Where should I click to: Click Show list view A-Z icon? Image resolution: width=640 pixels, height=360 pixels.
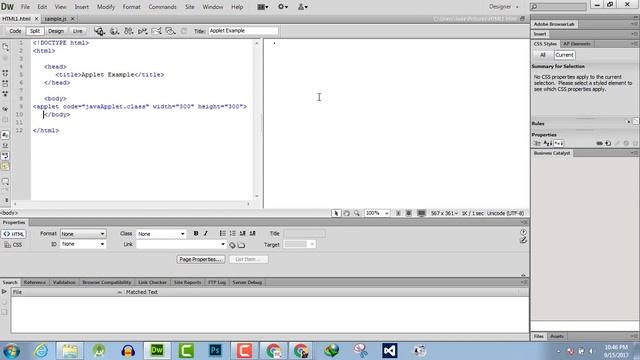548,143
